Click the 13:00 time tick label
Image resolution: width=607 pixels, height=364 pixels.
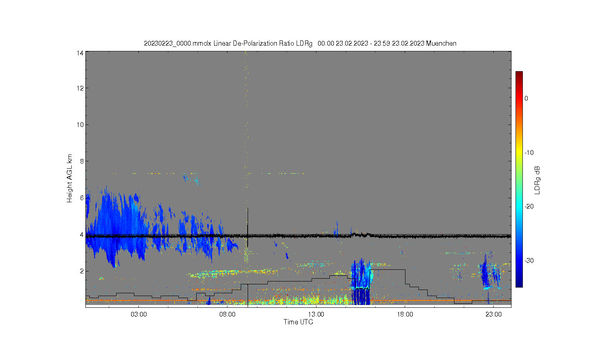pos(316,314)
